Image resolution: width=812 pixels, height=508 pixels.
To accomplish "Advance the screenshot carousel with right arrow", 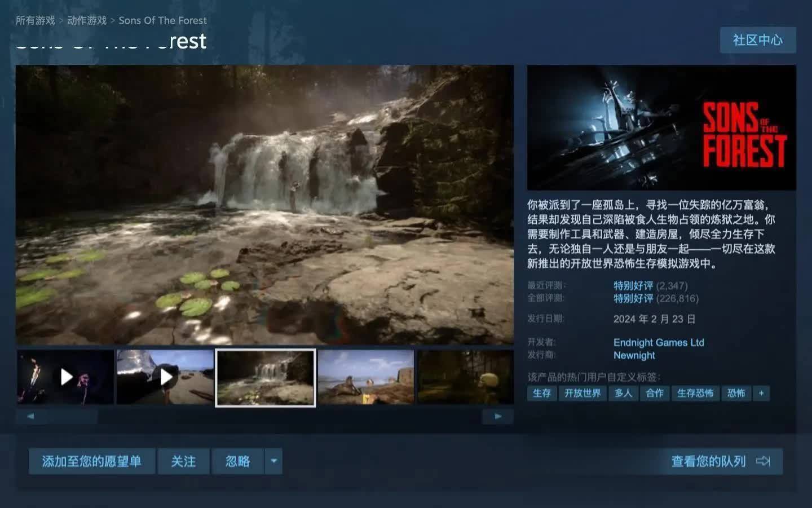I will click(x=498, y=416).
